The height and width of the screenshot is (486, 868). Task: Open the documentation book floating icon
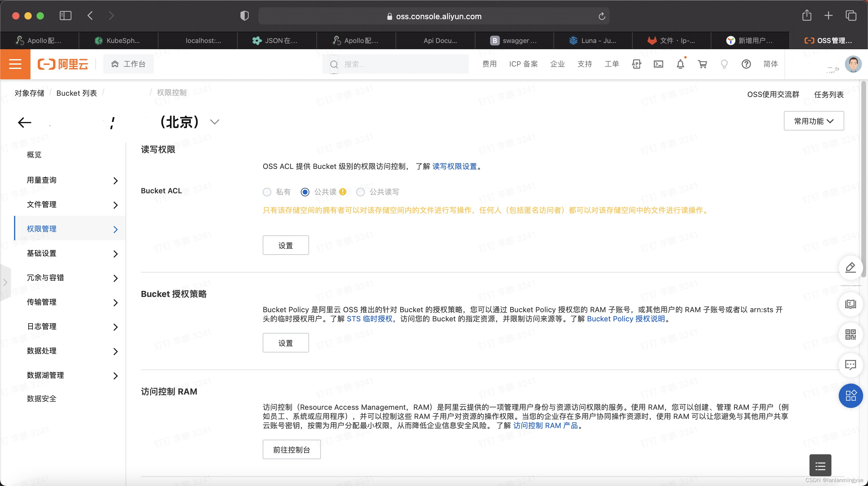pyautogui.click(x=850, y=304)
